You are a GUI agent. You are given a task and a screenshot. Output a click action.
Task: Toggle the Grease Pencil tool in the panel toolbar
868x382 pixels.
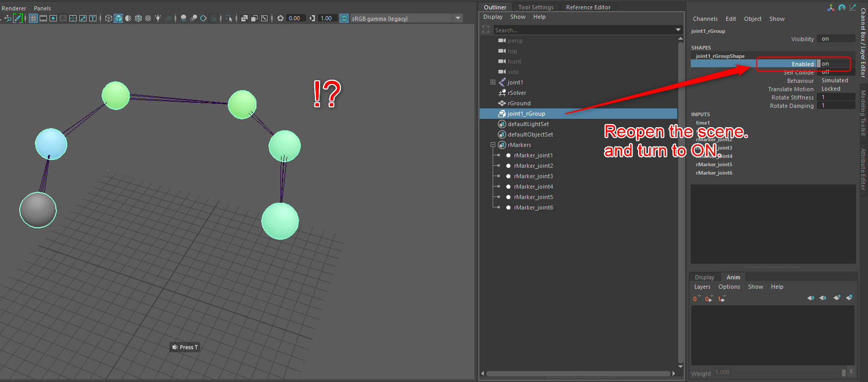click(18, 18)
